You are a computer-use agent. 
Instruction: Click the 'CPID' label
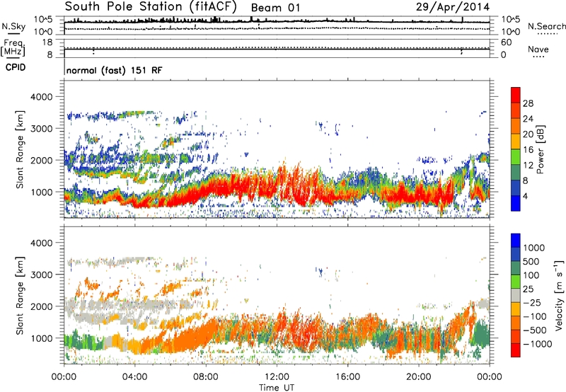(16, 67)
